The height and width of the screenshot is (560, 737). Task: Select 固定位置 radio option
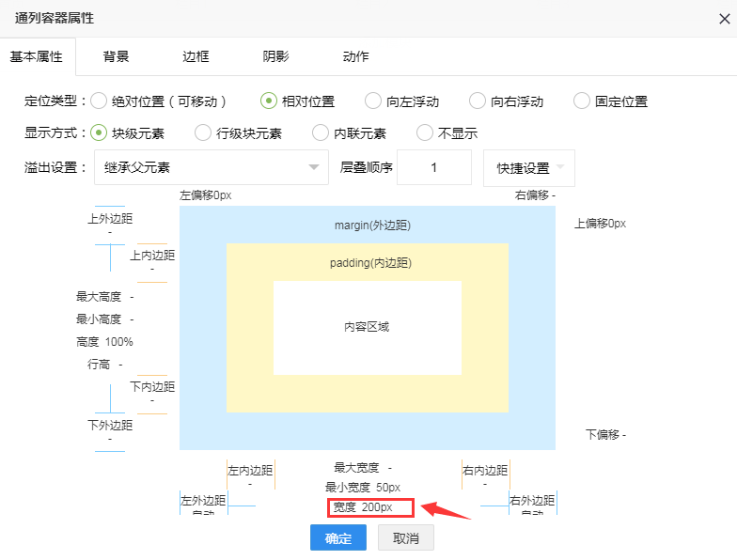coord(582,101)
